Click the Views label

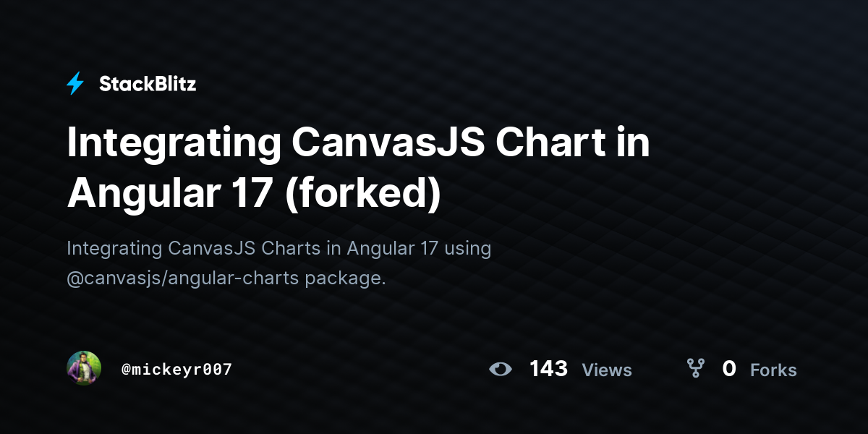pyautogui.click(x=607, y=370)
